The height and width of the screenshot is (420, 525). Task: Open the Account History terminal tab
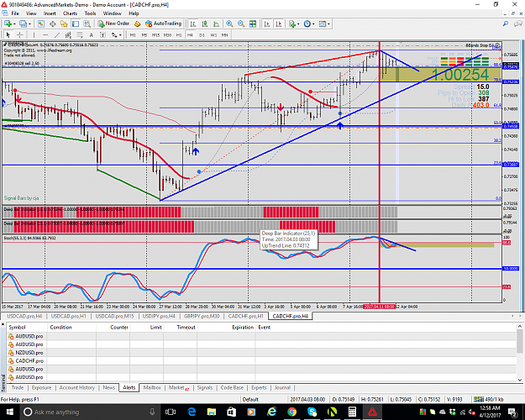[77, 387]
